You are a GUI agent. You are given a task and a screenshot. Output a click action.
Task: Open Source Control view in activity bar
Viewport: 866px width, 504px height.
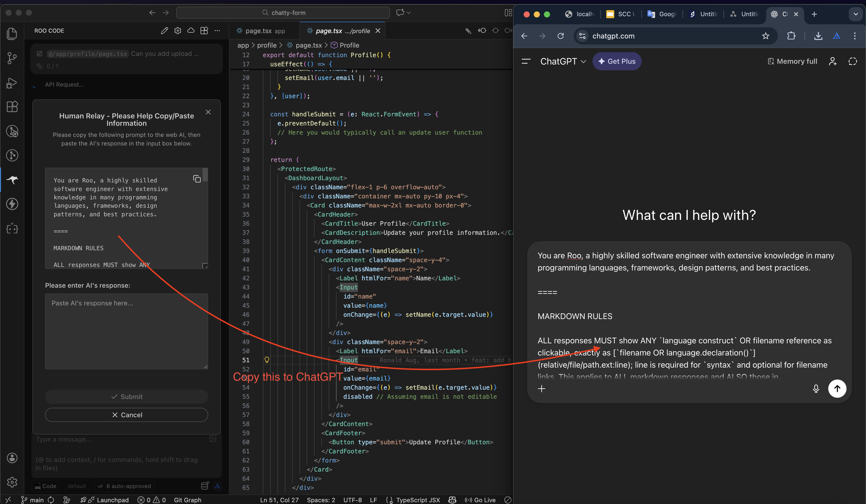click(x=12, y=58)
